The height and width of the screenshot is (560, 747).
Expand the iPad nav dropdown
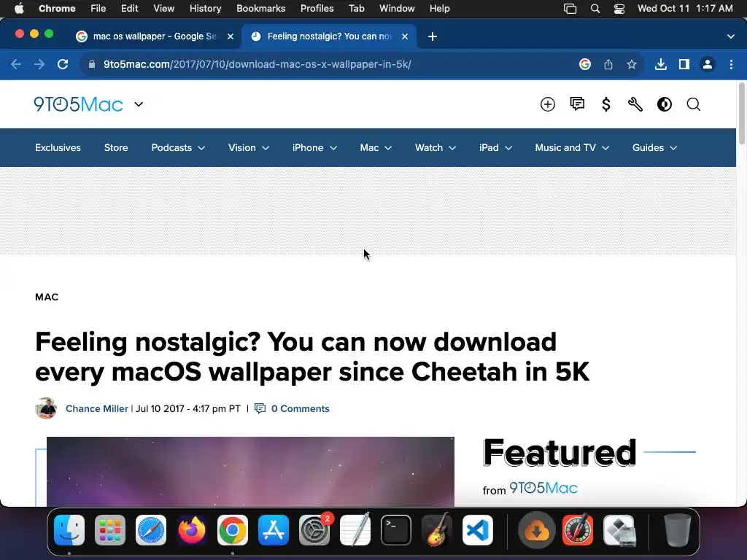[495, 147]
